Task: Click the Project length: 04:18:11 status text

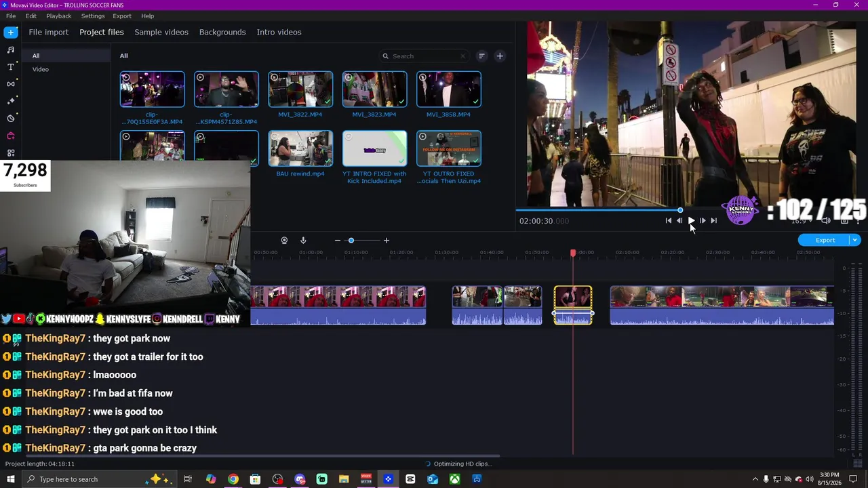Action: [x=40, y=464]
